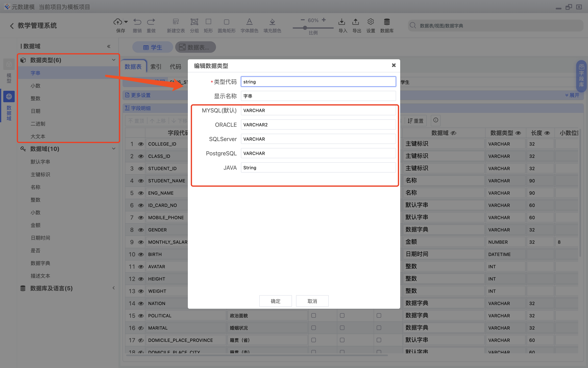Open the 字段明细 section header
This screenshot has width=588, height=368.
pos(138,108)
